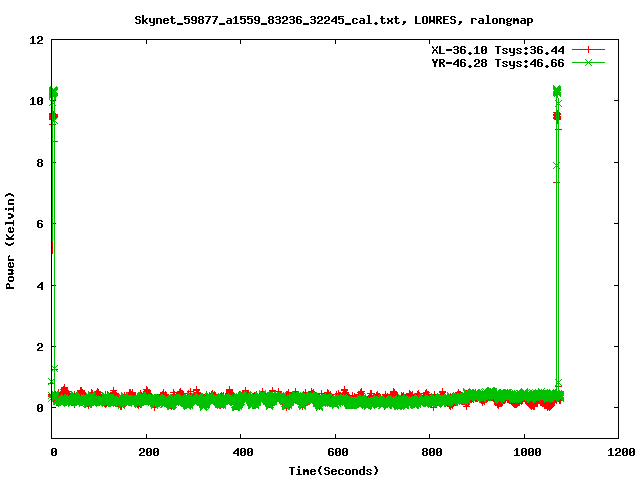Click the x-axis tick label 1200
This screenshot has width=640, height=480.
[x=621, y=452]
